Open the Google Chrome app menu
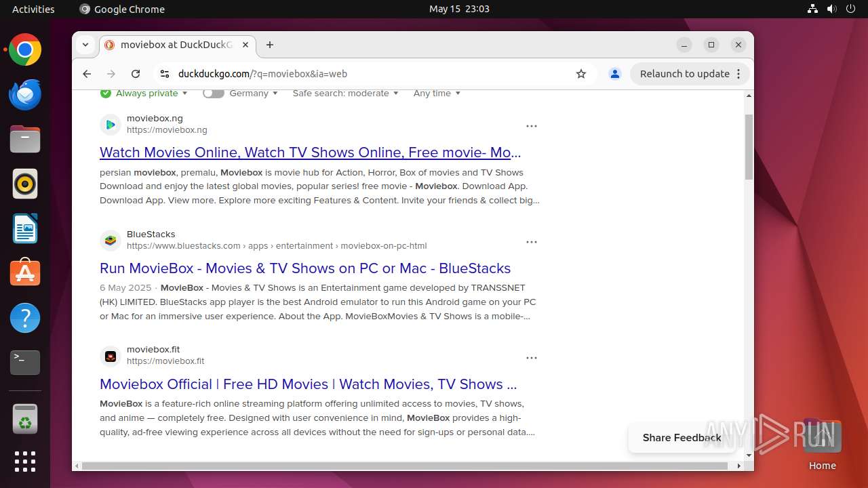The width and height of the screenshot is (868, 488). pyautogui.click(x=122, y=9)
